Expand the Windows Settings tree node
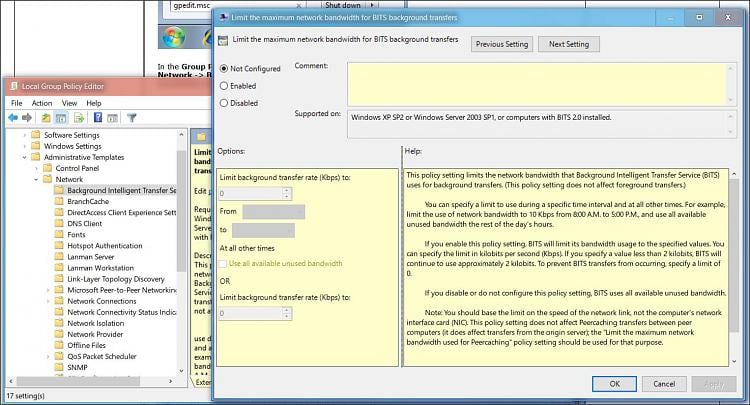 tap(25, 146)
